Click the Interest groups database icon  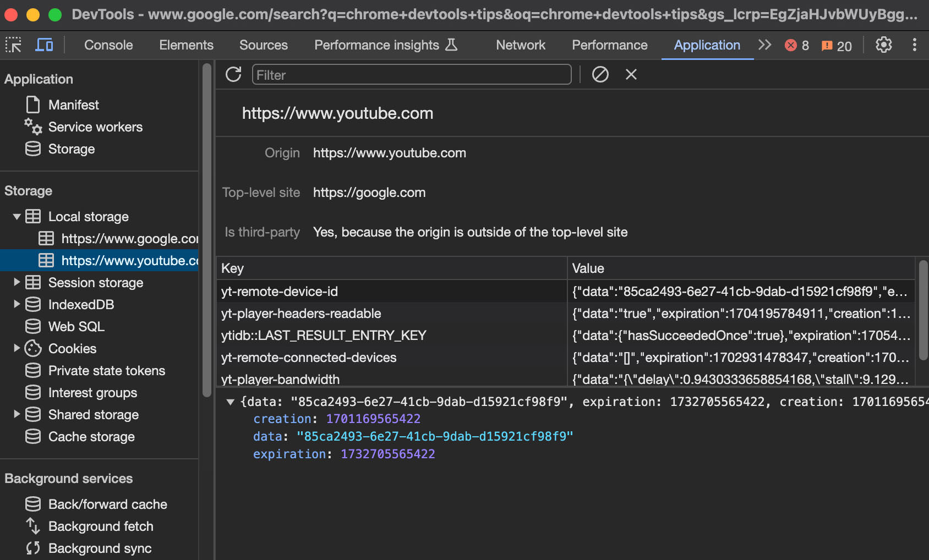point(33,392)
